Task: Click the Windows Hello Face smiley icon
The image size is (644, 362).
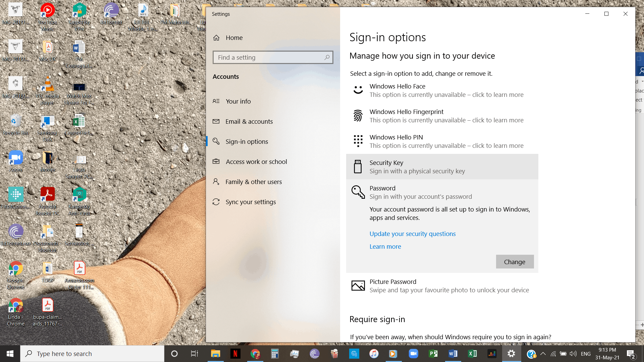Action: [x=358, y=90]
